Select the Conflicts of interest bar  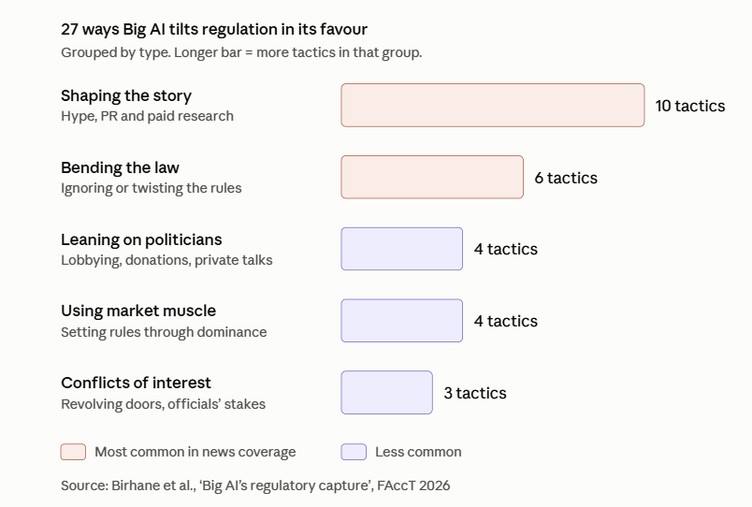click(x=387, y=392)
